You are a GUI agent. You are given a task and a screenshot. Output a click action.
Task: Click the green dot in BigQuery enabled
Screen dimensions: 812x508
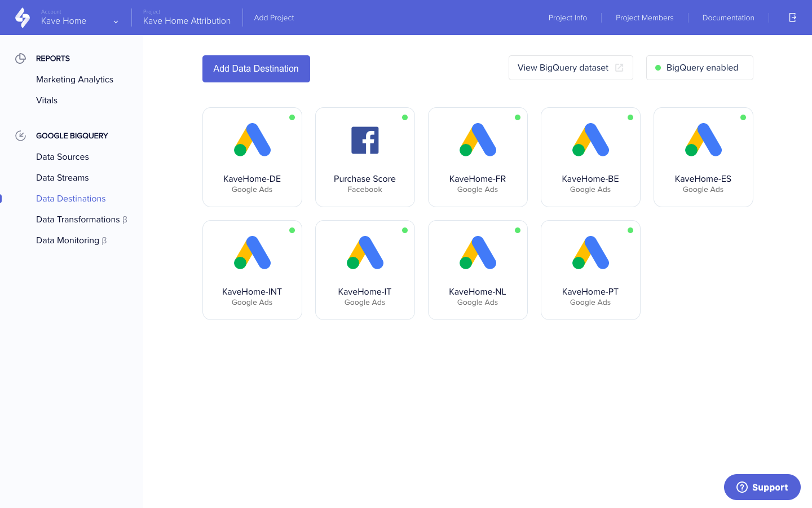click(658, 68)
